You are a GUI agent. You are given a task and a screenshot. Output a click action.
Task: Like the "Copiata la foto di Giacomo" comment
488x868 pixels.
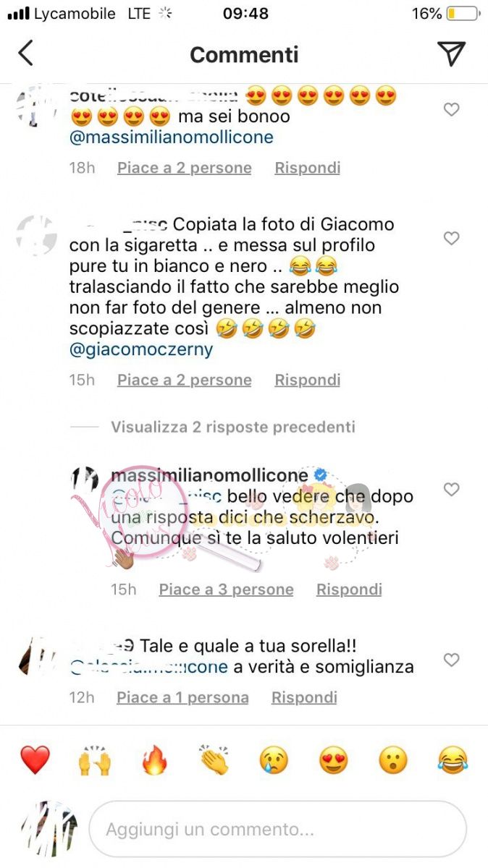(x=451, y=238)
